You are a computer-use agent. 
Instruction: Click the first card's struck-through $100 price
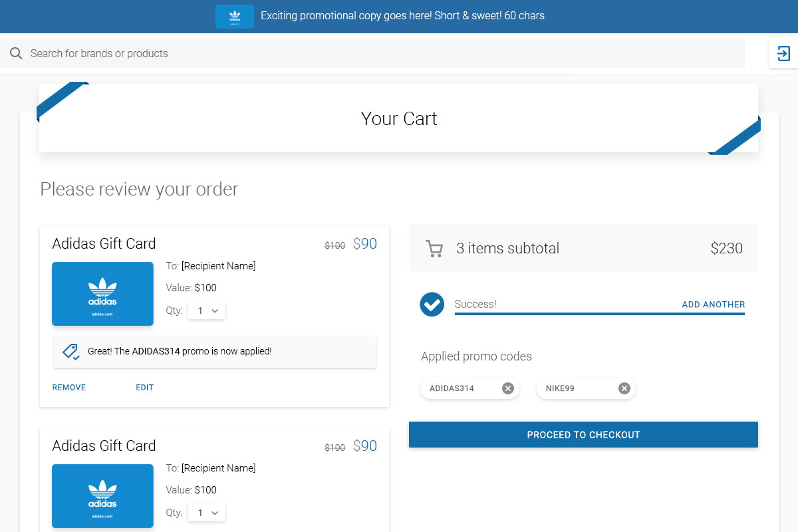coord(334,245)
